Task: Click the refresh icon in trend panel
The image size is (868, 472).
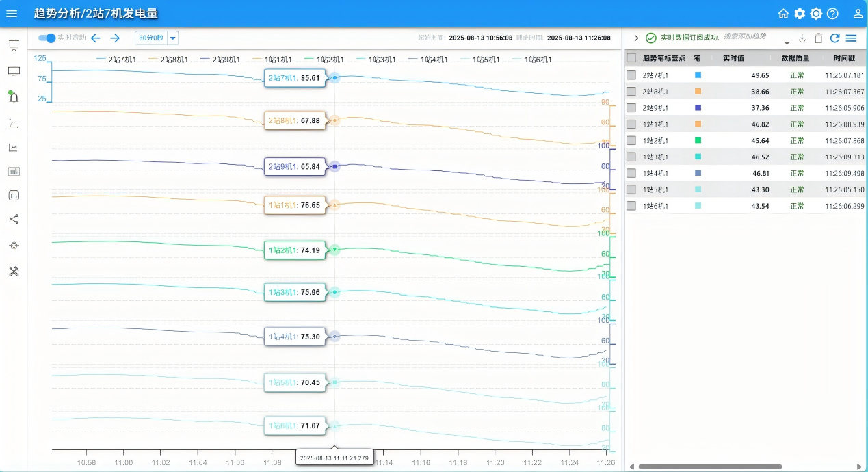Action: coord(834,38)
